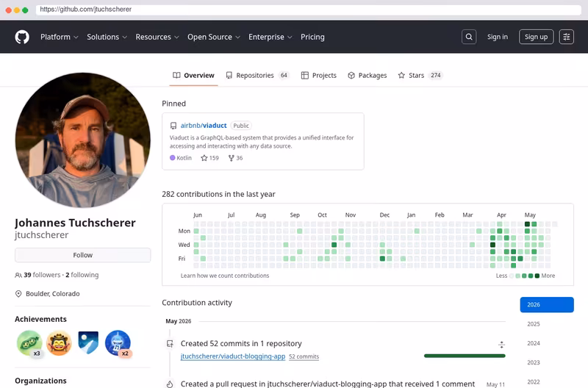Switch to the Projects tab

pos(319,76)
